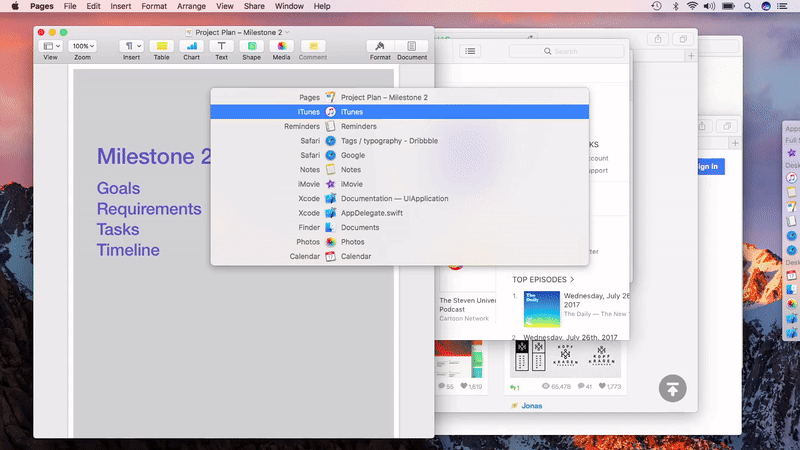Image resolution: width=800 pixels, height=450 pixels.
Task: Click the Comment toolbar icon
Action: pyautogui.click(x=313, y=46)
